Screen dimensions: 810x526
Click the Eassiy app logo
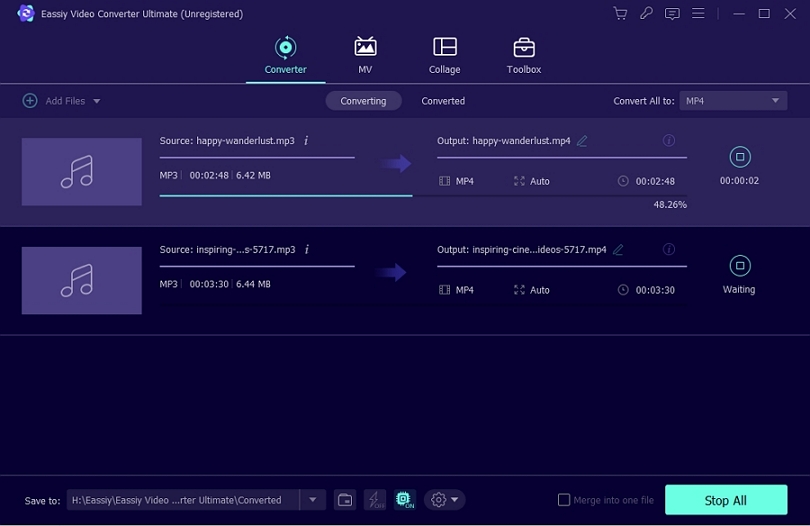25,13
